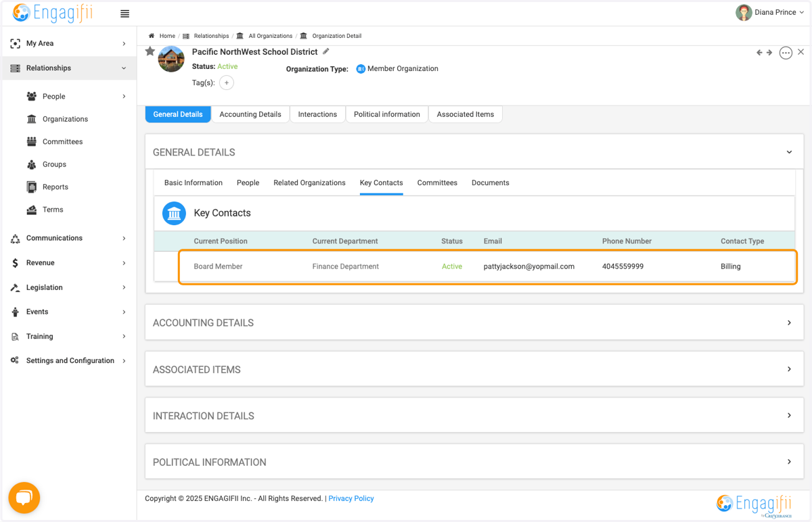Collapse the General Details section chevron
812x522 pixels.
[x=789, y=152]
